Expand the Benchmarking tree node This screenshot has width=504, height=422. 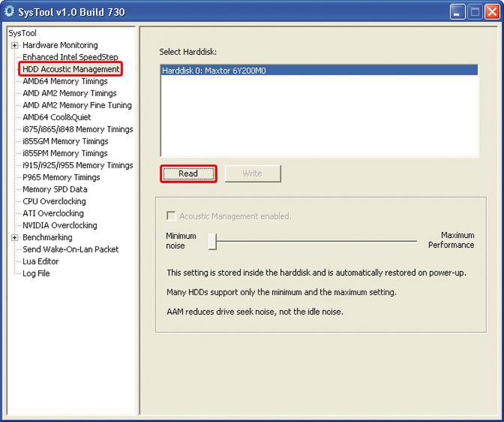[14, 237]
